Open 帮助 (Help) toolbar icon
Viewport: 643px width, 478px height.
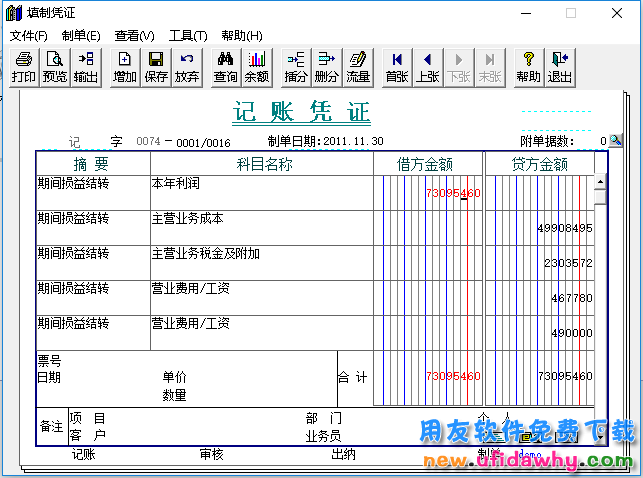click(528, 67)
